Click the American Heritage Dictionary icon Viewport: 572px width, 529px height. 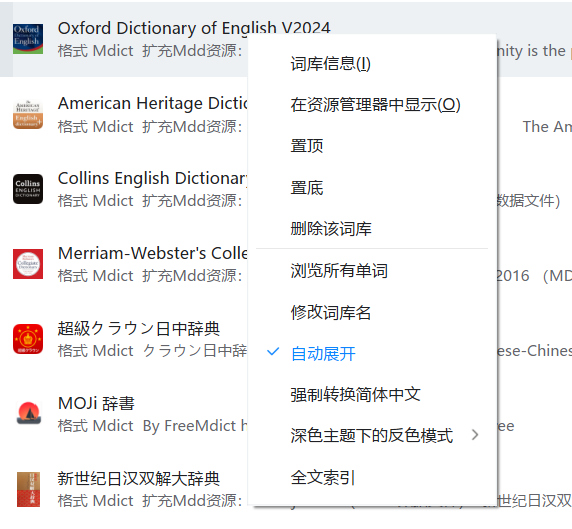pos(28,114)
